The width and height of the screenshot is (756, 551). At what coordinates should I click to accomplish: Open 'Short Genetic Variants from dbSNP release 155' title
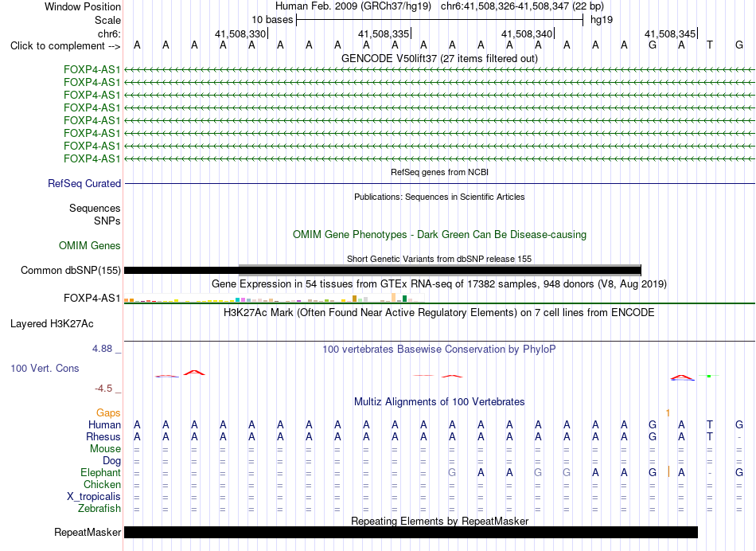tap(439, 259)
